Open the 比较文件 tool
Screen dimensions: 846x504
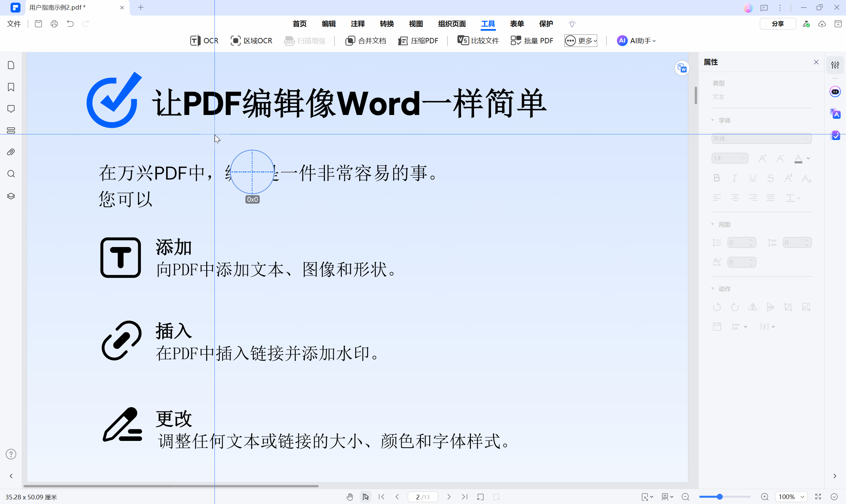478,40
